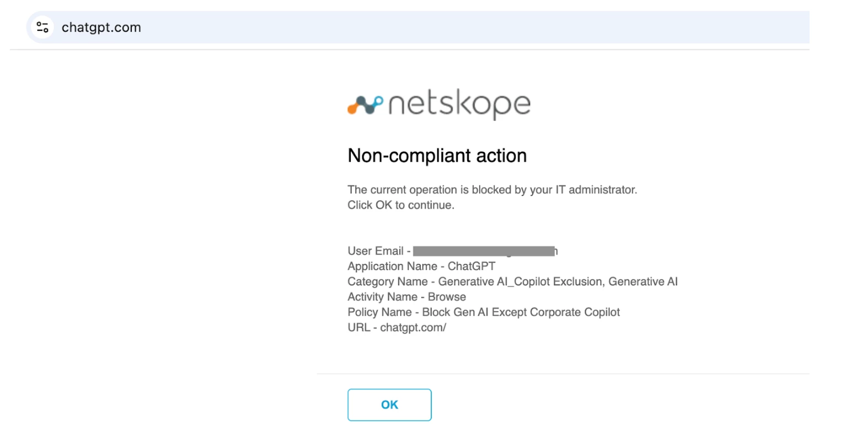
Task: Click the "ChatGPT" application name value
Action: click(x=471, y=267)
